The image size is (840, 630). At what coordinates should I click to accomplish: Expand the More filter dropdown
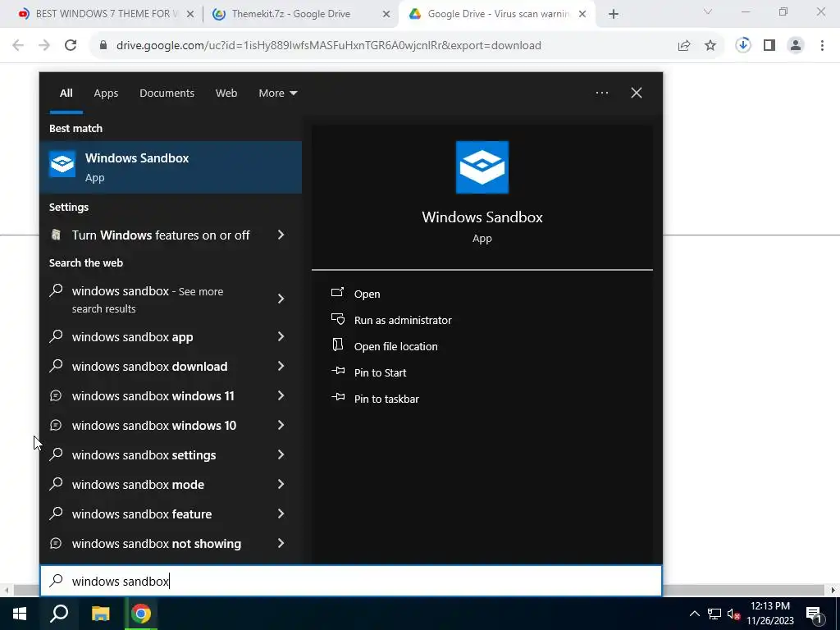point(277,94)
